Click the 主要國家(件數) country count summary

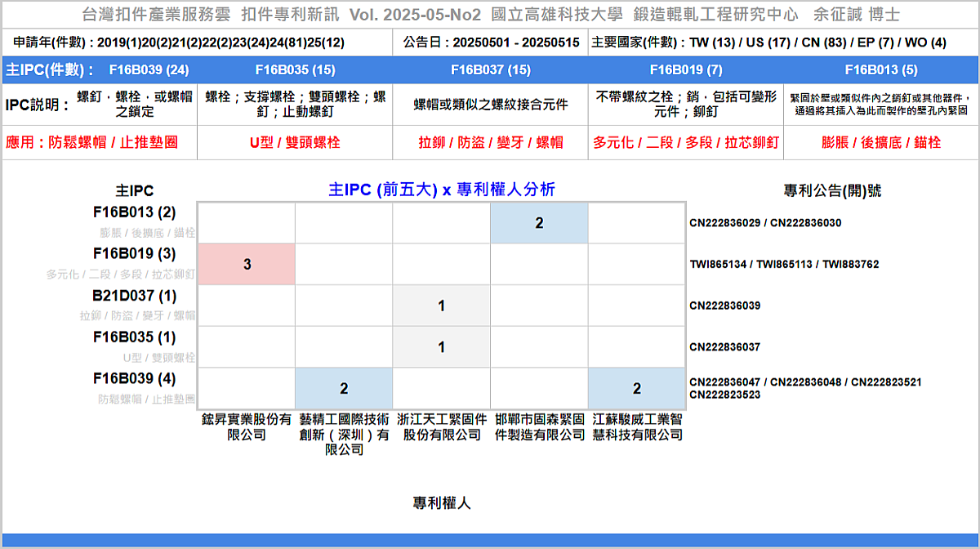[x=769, y=42]
